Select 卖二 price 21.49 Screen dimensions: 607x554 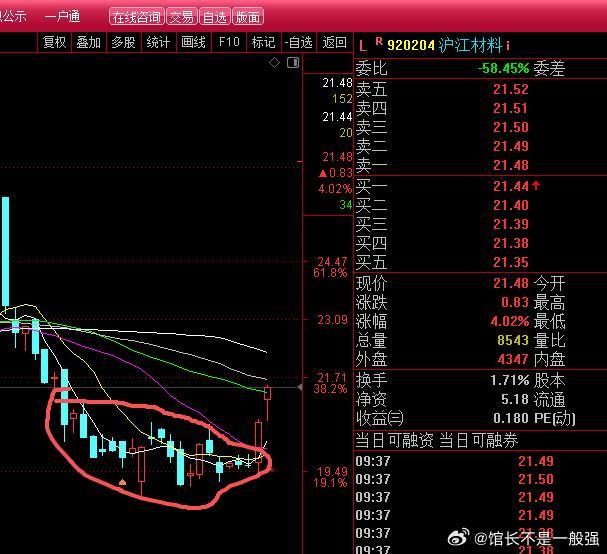point(511,146)
